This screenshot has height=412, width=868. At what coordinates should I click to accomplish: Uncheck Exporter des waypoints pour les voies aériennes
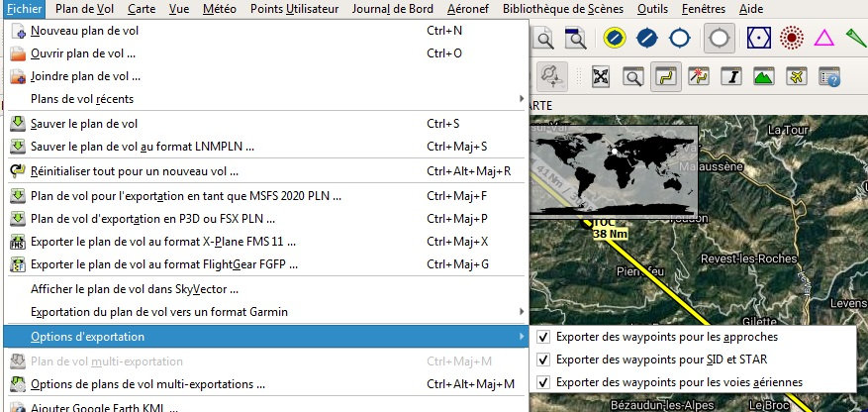tap(544, 382)
